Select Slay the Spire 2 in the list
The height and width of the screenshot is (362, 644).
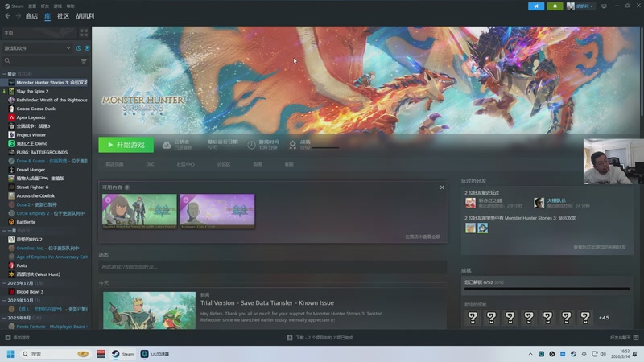(x=32, y=91)
